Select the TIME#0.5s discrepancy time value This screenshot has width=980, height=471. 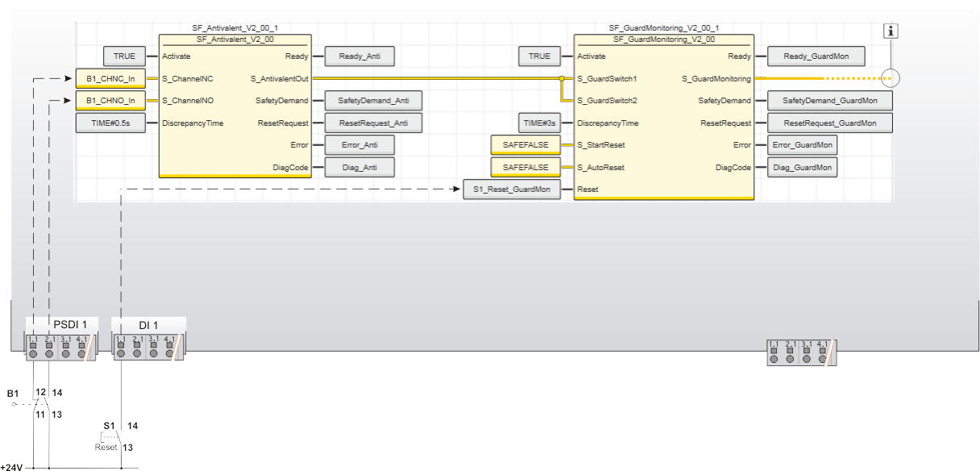[110, 123]
